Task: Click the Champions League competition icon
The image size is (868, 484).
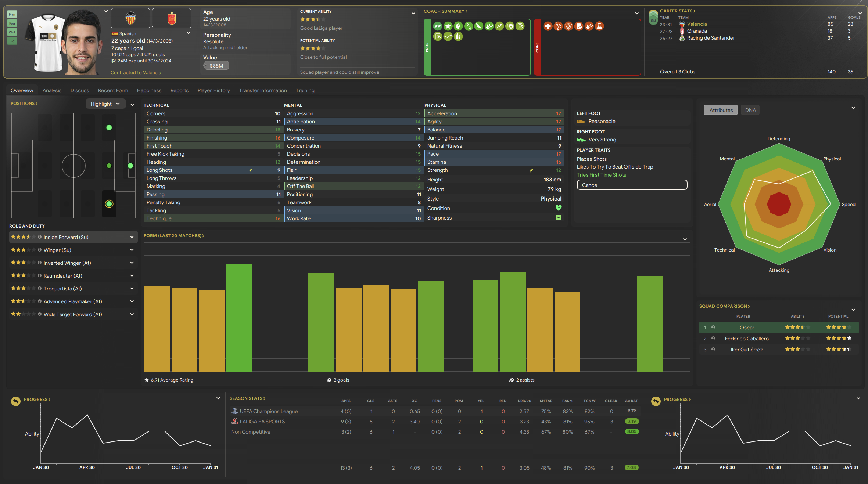Action: (x=234, y=411)
